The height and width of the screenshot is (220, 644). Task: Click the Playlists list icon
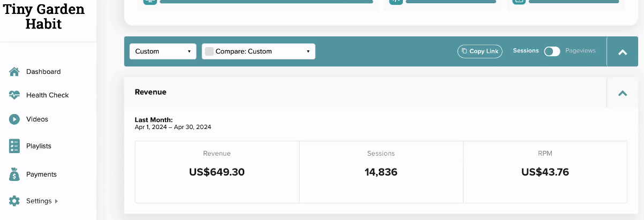click(x=14, y=146)
